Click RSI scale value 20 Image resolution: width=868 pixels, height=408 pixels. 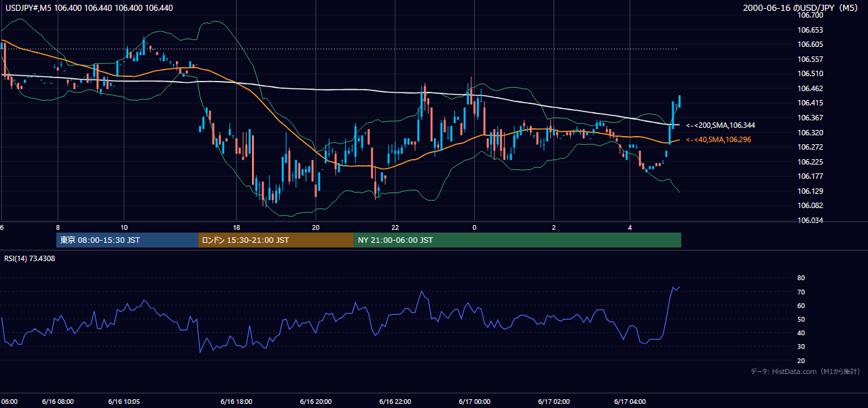point(801,360)
